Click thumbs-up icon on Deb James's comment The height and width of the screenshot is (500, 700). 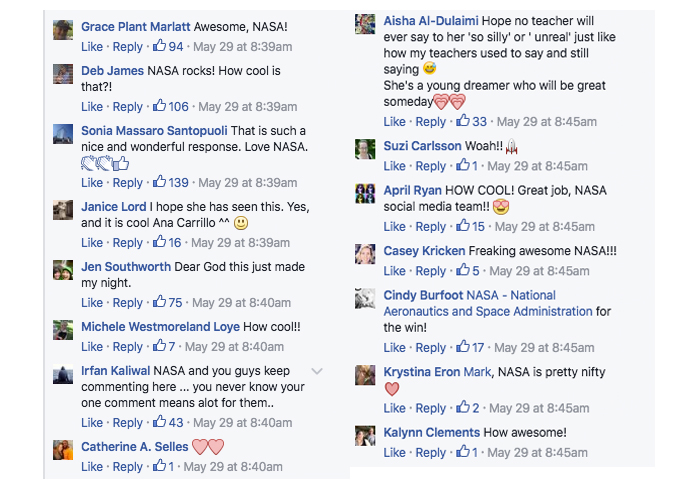pyautogui.click(x=159, y=106)
